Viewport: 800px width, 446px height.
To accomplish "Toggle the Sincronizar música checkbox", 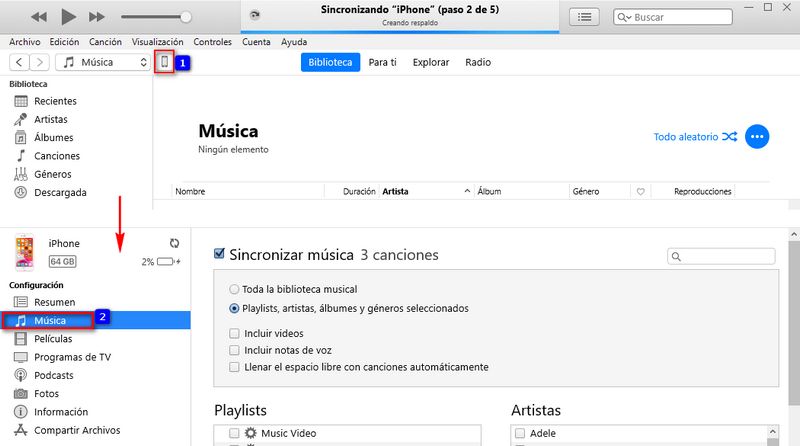I will point(219,254).
